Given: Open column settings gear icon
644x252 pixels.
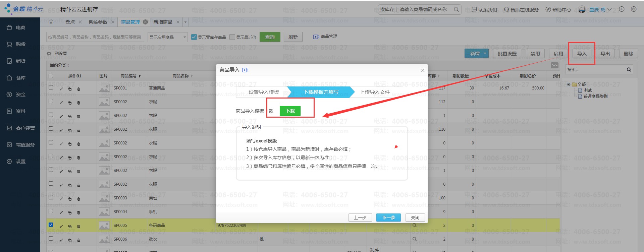Looking at the screenshot, I should tap(49, 54).
